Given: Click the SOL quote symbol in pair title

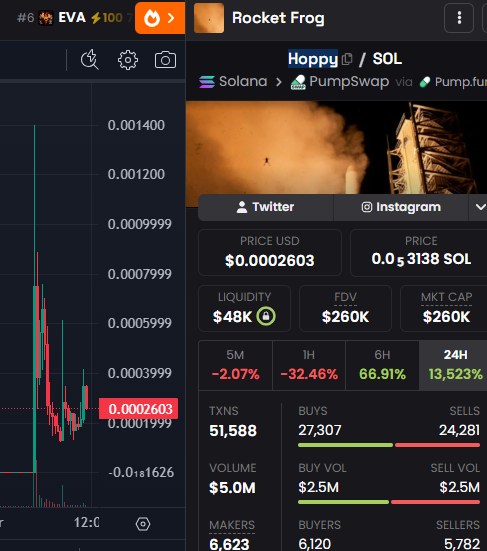Looking at the screenshot, I should (x=387, y=59).
